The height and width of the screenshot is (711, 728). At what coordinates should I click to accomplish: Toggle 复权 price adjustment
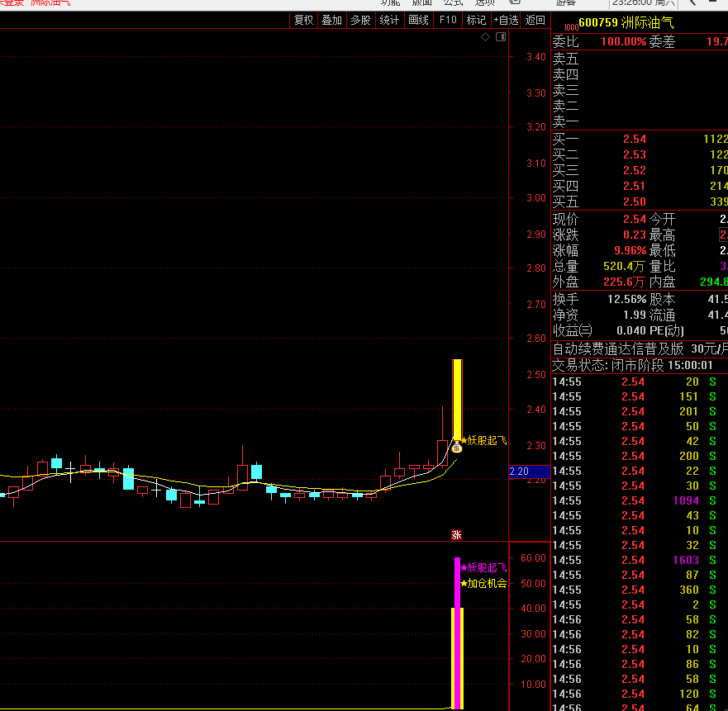[303, 21]
